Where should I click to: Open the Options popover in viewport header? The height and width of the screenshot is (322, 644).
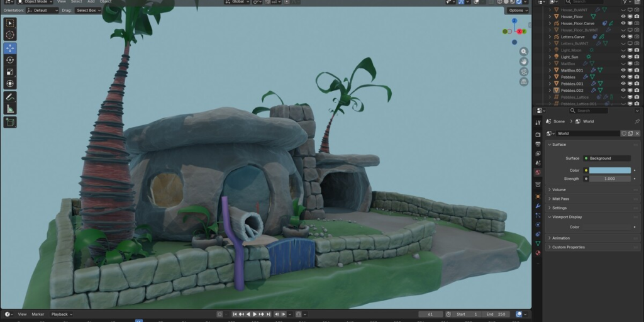(x=518, y=10)
